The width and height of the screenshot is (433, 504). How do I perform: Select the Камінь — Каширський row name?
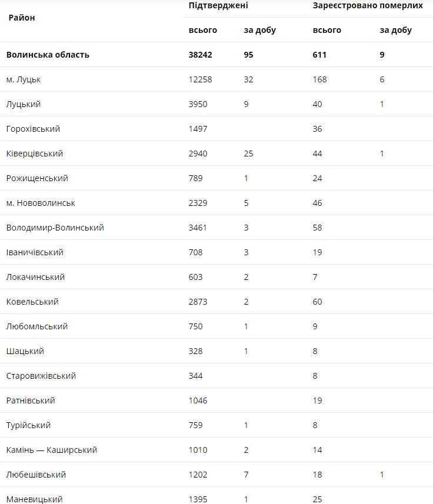[52, 450]
